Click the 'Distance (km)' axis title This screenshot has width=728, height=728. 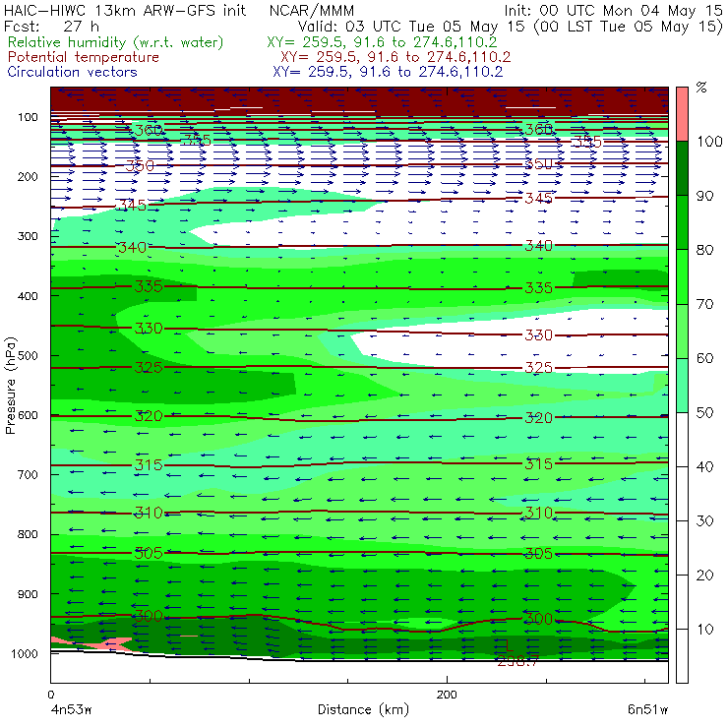pyautogui.click(x=363, y=710)
